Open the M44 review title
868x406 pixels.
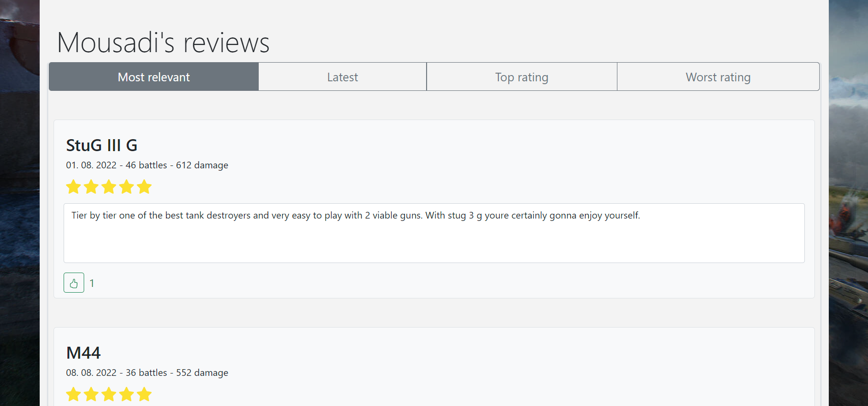83,353
